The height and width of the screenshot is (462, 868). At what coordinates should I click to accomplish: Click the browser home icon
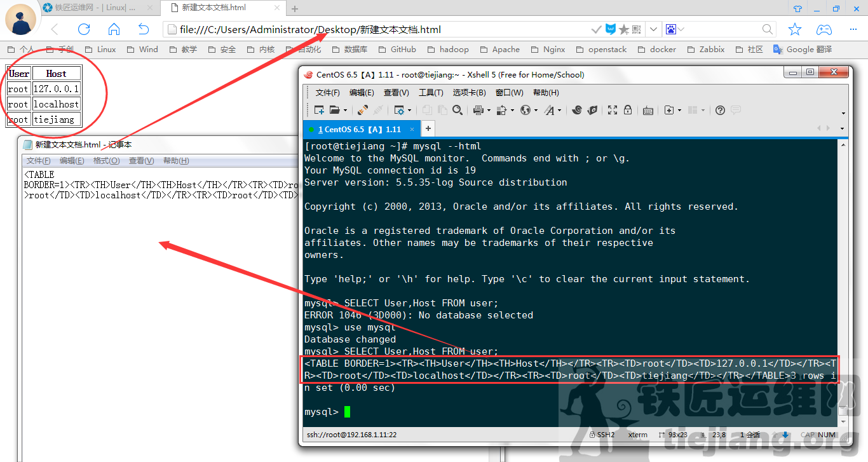coord(114,29)
